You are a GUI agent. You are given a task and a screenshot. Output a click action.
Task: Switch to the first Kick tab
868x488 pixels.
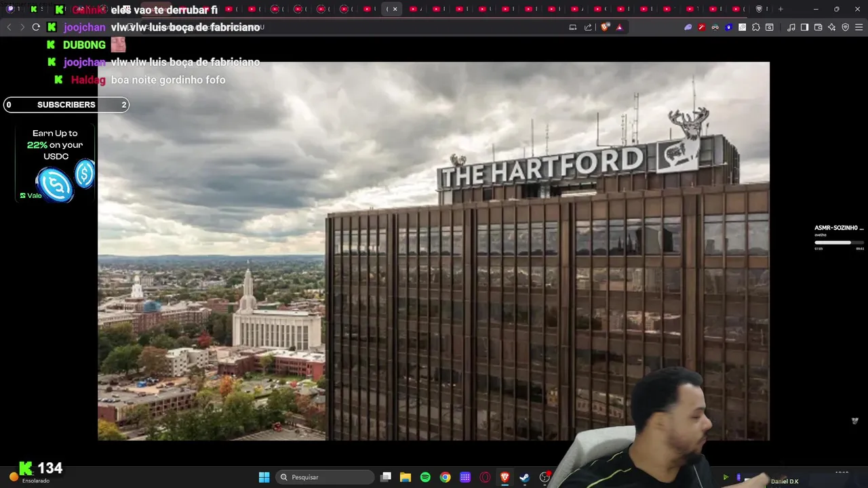(x=33, y=9)
